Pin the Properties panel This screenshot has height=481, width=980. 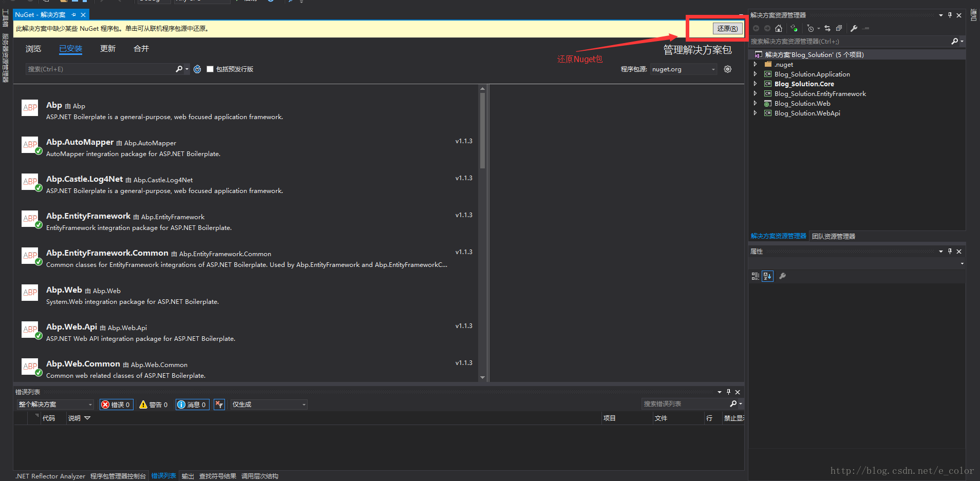[950, 252]
